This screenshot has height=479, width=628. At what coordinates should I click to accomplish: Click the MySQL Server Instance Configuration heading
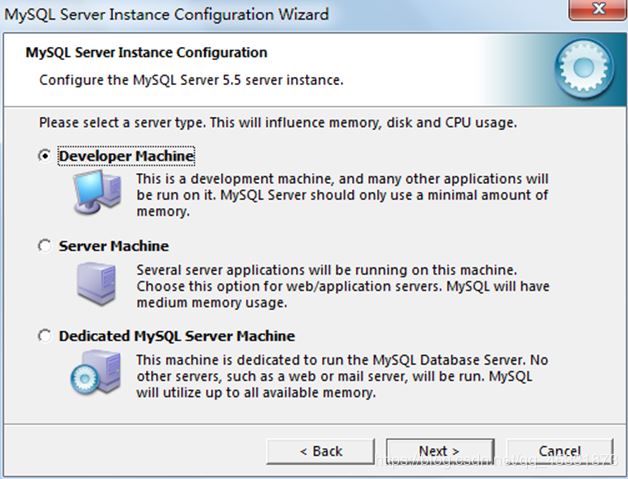tap(147, 52)
